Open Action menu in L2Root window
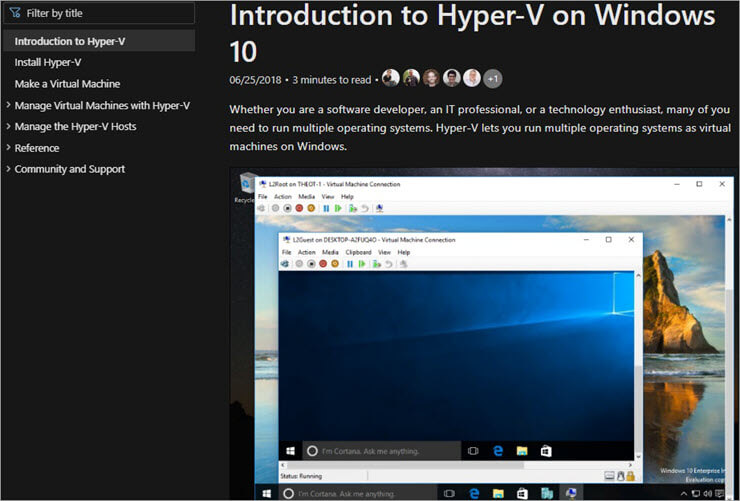This screenshot has height=501, width=740. 283,197
